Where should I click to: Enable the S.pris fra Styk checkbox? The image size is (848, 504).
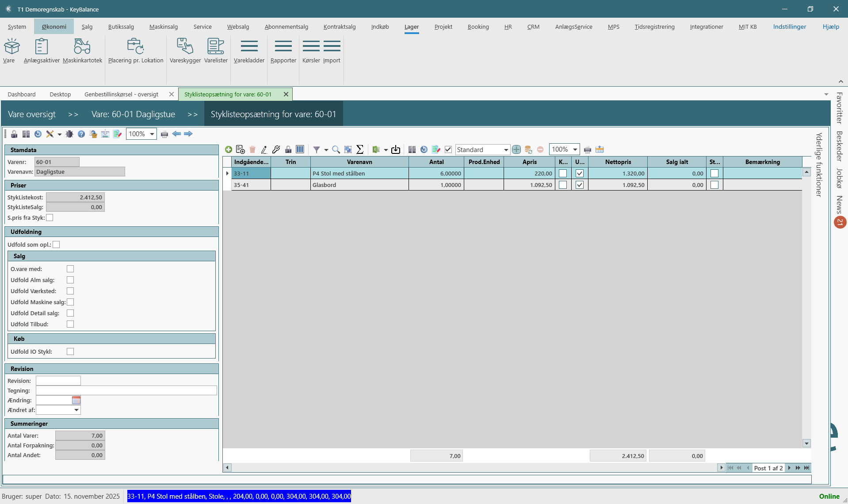pos(50,218)
